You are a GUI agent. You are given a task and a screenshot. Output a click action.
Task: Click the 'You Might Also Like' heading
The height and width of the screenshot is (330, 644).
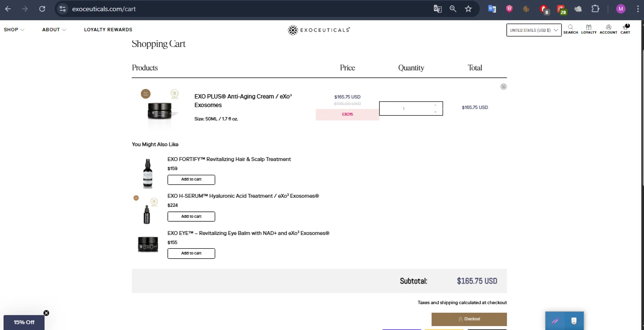(155, 144)
